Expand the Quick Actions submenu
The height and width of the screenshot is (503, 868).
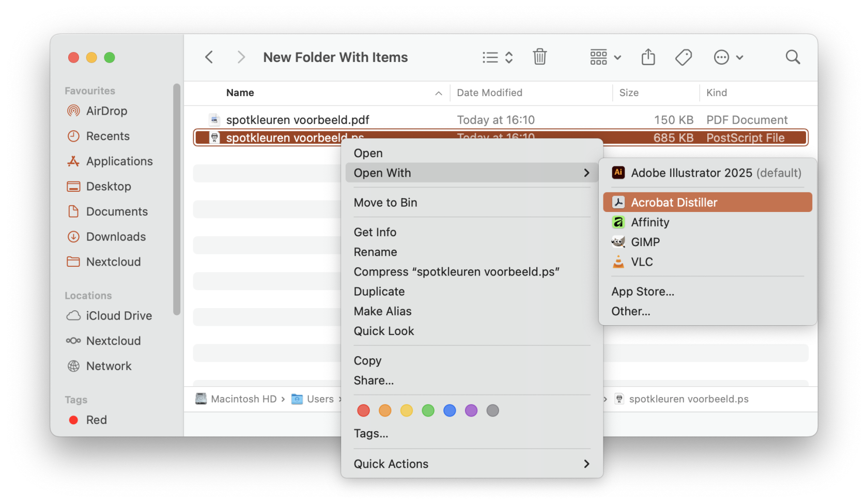point(472,464)
